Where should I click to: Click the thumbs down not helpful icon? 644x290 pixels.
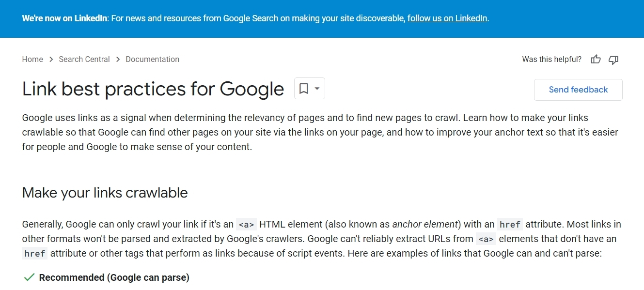coord(613,60)
